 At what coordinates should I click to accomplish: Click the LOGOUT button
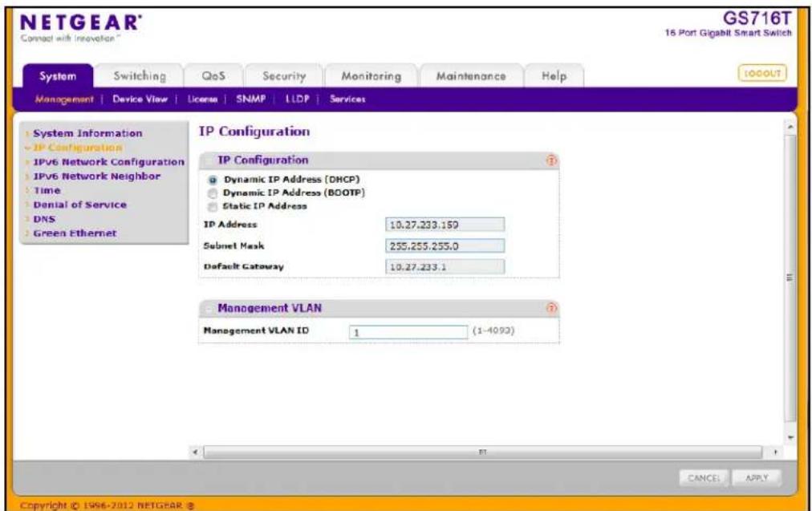tap(762, 73)
